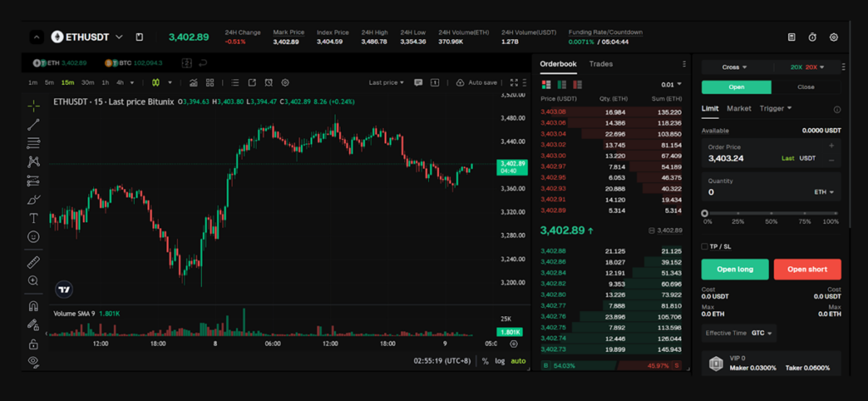Enter fullscreen chart mode
The width and height of the screenshot is (868, 401).
coord(514,82)
